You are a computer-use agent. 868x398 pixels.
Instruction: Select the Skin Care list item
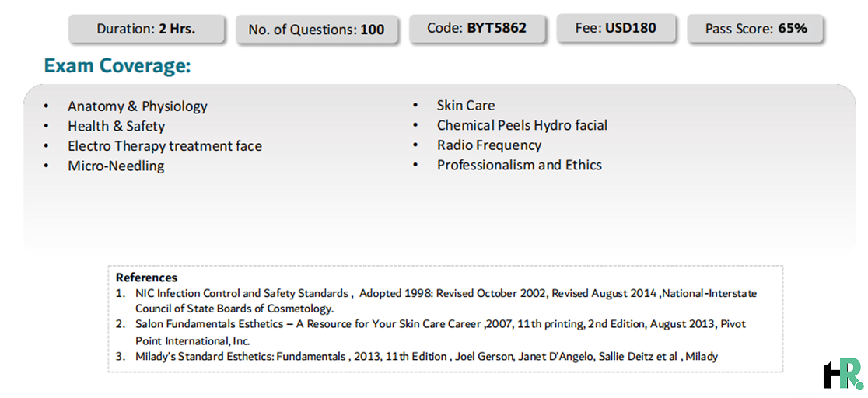(466, 105)
